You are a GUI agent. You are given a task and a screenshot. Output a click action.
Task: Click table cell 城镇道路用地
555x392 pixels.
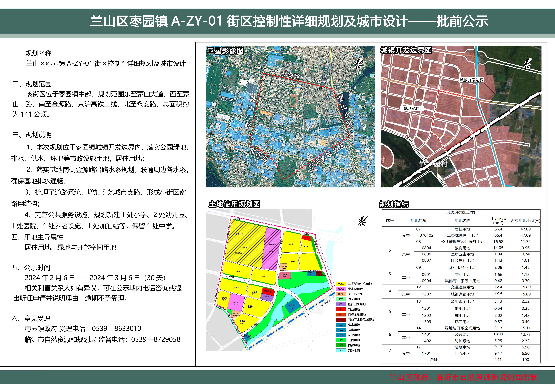[x=462, y=294]
